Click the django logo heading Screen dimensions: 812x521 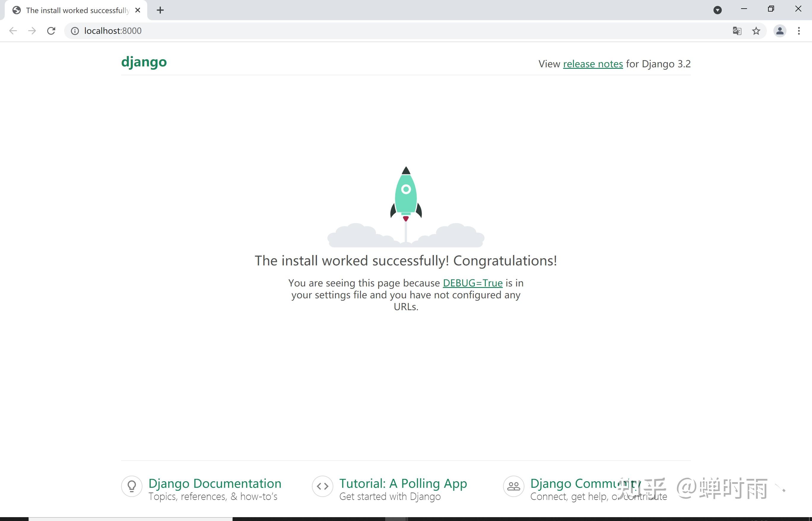coord(144,62)
